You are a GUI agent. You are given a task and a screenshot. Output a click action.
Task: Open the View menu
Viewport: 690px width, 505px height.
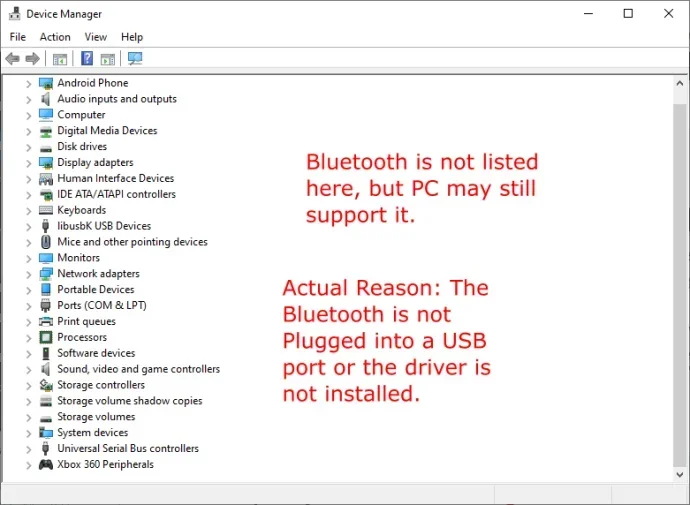point(95,37)
